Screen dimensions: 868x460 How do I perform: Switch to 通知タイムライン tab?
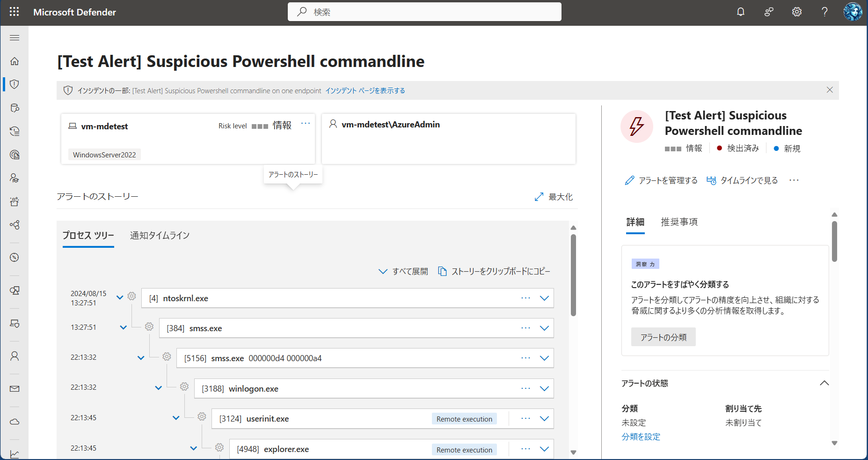(160, 236)
